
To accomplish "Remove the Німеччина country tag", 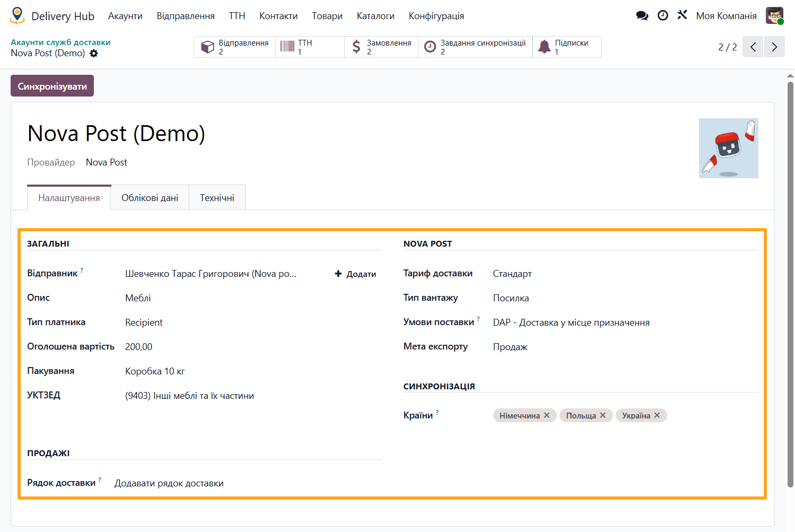I will (547, 415).
